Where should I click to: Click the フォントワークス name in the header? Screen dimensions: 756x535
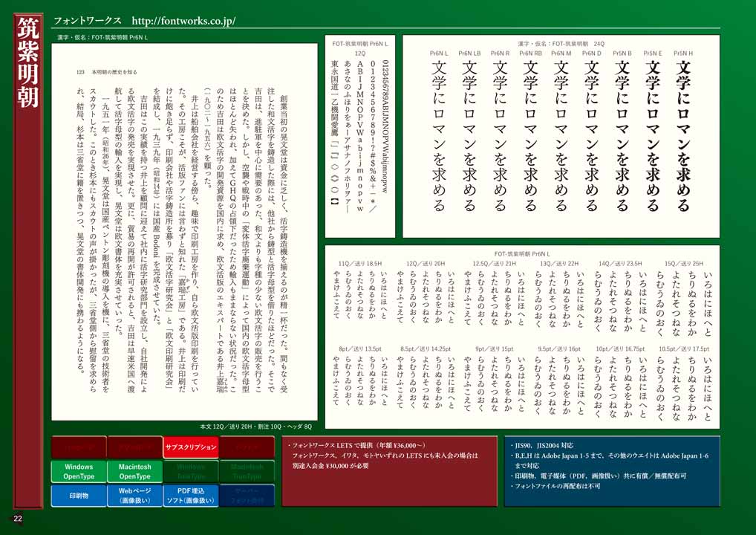tap(88, 22)
